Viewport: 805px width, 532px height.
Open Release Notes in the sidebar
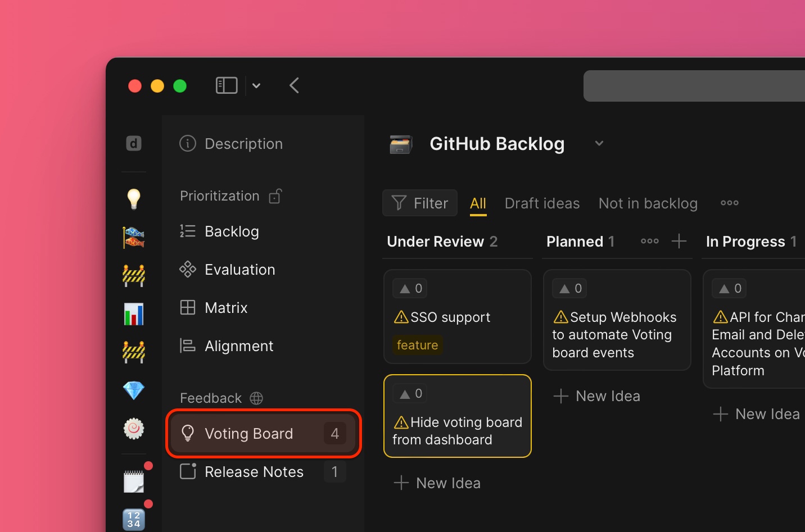click(x=254, y=472)
